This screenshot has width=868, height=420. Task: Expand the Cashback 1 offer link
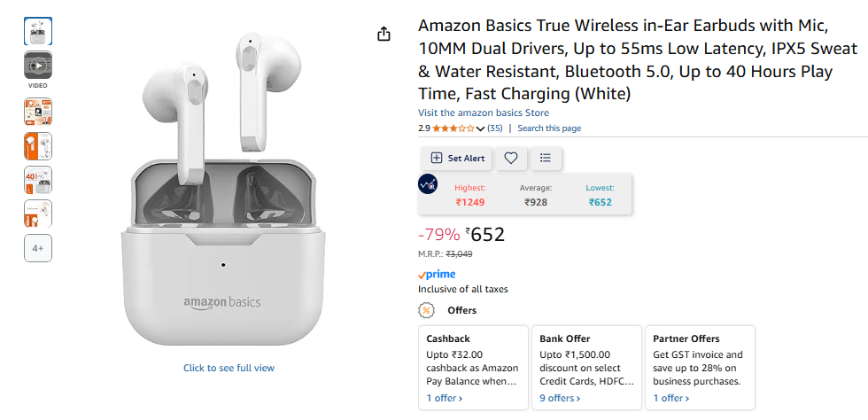pyautogui.click(x=444, y=398)
